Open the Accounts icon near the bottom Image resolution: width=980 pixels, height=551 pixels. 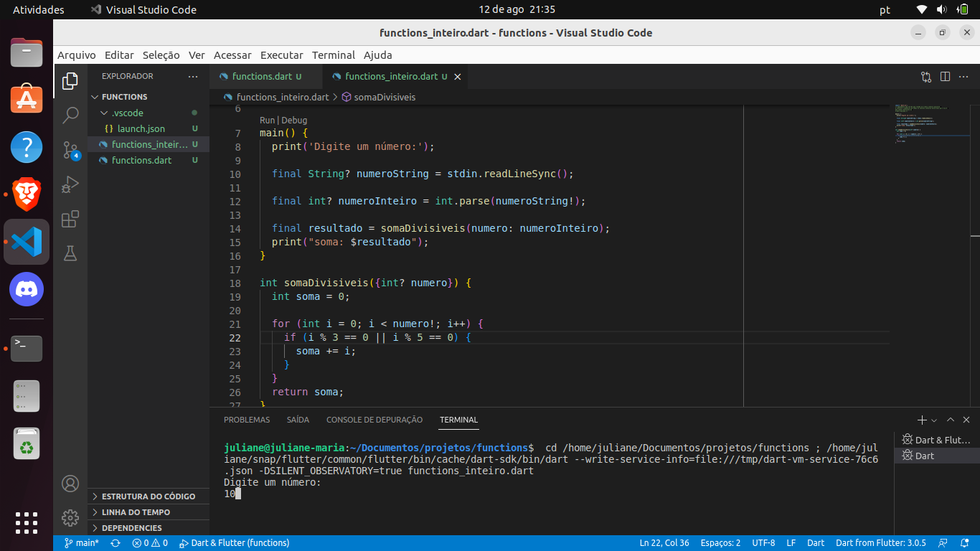click(70, 484)
